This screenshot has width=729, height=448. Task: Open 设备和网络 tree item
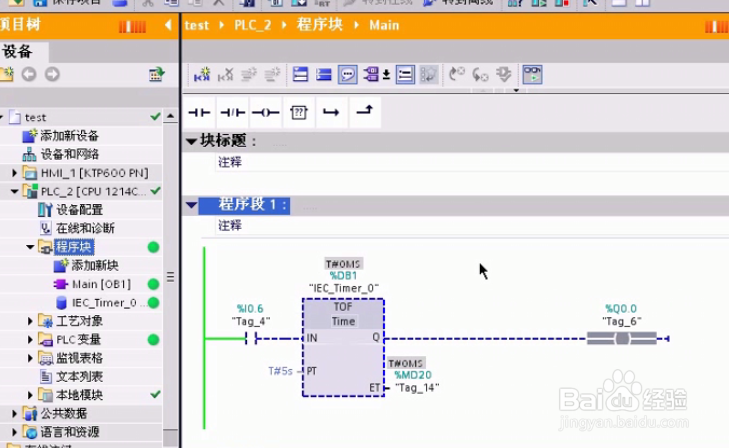pyautogui.click(x=69, y=154)
